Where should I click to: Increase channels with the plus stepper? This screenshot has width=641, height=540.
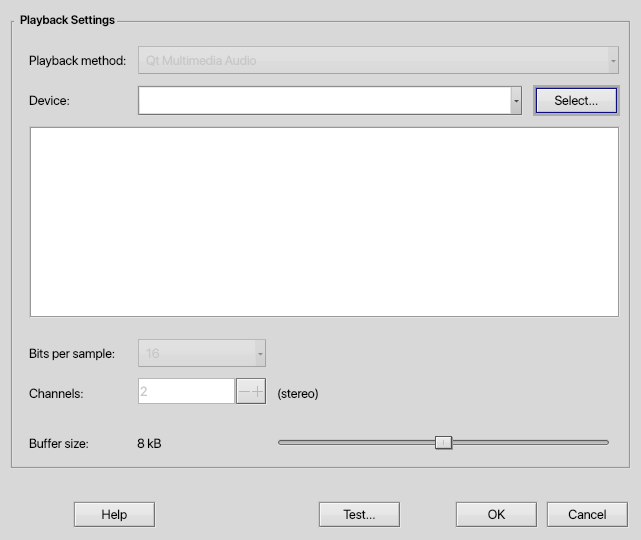pos(258,392)
